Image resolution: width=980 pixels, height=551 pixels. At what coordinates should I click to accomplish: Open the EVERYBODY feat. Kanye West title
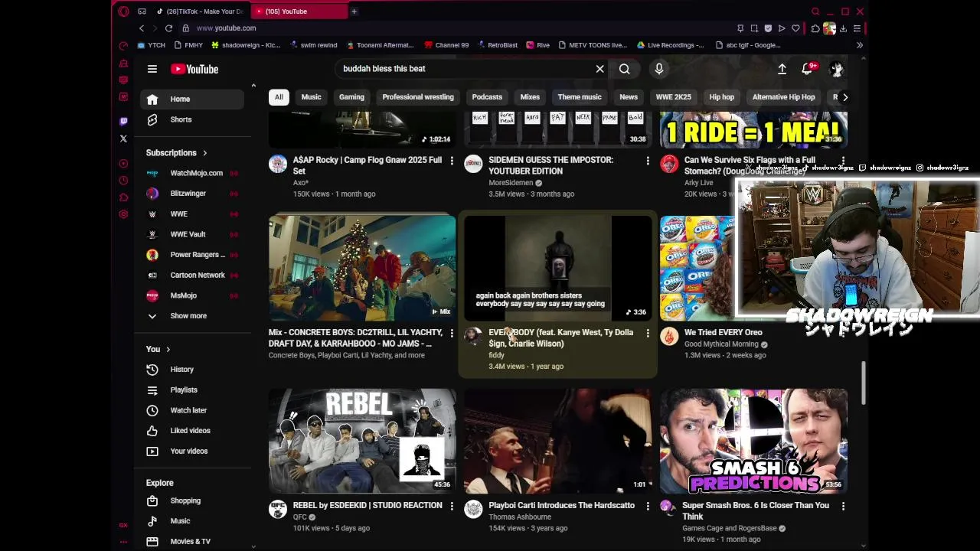(x=561, y=338)
